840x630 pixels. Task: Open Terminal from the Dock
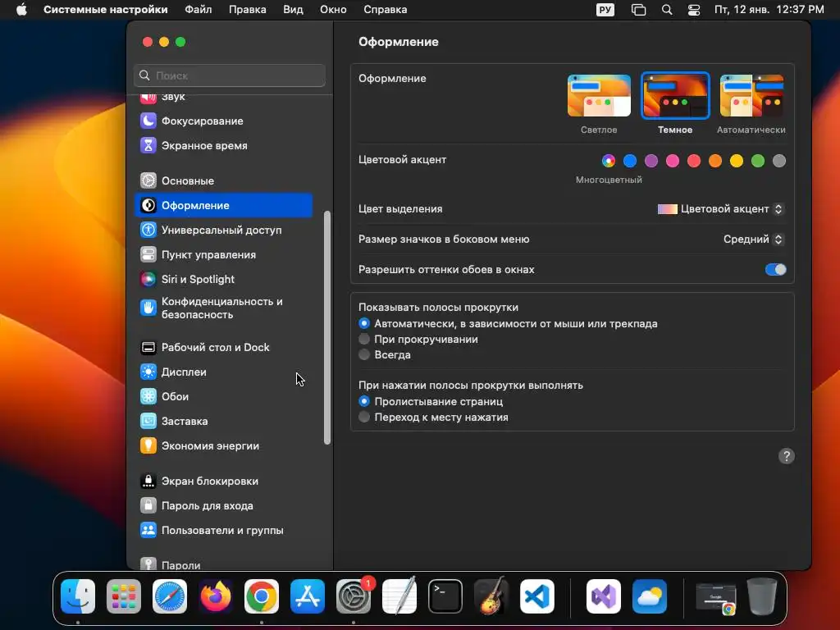coord(445,596)
